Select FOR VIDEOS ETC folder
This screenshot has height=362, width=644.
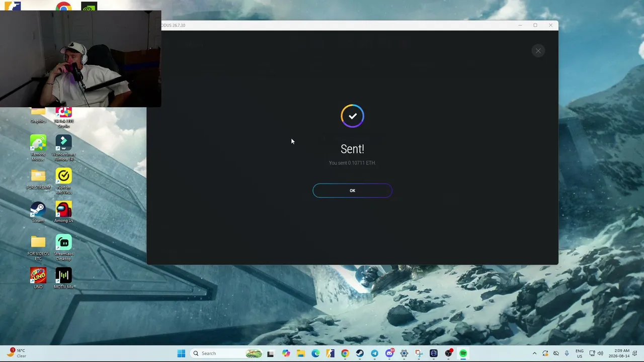coord(38,248)
